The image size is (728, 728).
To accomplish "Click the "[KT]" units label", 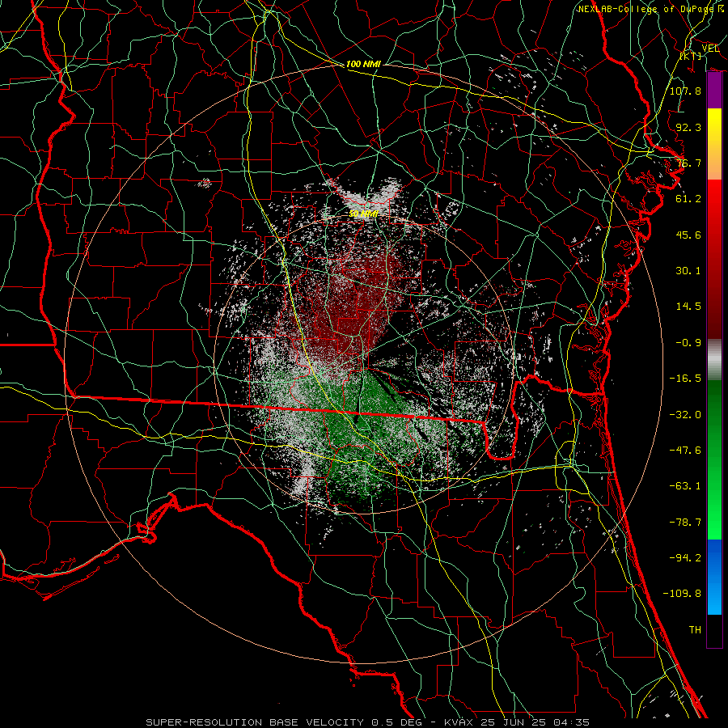I will click(691, 56).
